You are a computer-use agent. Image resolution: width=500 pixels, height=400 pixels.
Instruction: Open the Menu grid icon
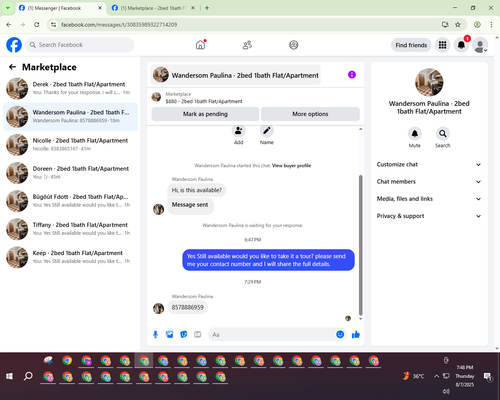(442, 45)
